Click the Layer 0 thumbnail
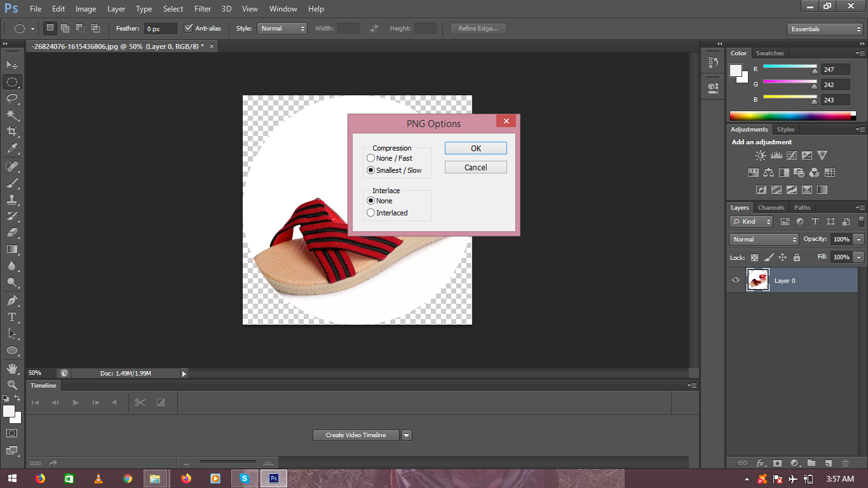868x488 pixels. pos(757,280)
